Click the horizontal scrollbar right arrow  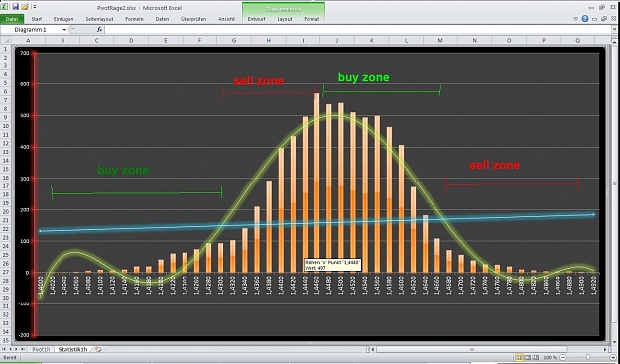(605, 349)
